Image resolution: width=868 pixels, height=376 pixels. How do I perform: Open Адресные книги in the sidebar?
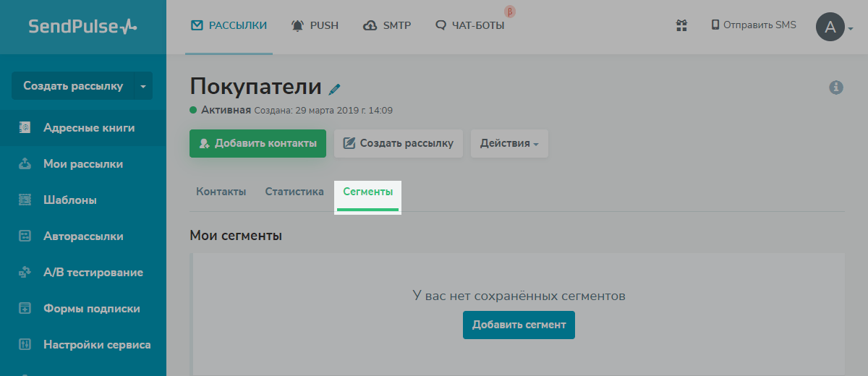(x=88, y=128)
